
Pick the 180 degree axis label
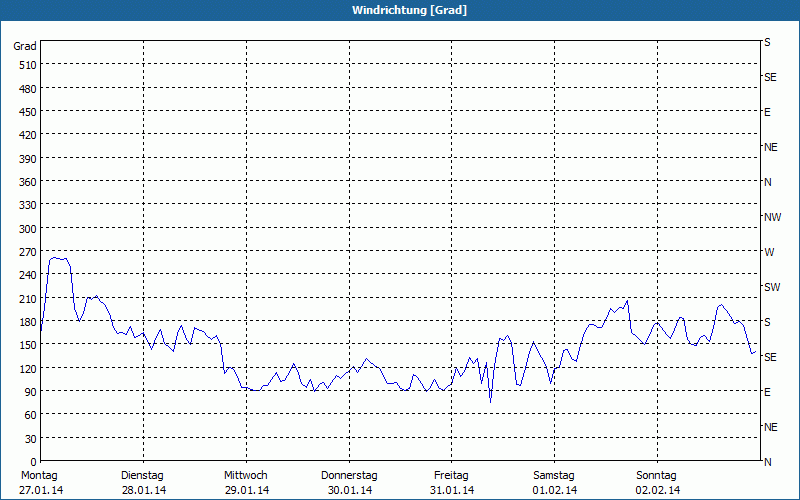[x=26, y=322]
